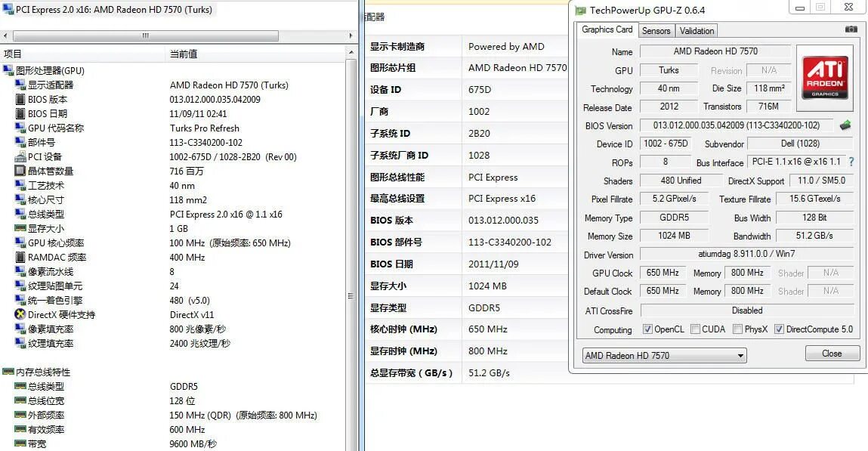Click the Close button in GPU-Z

[832, 353]
